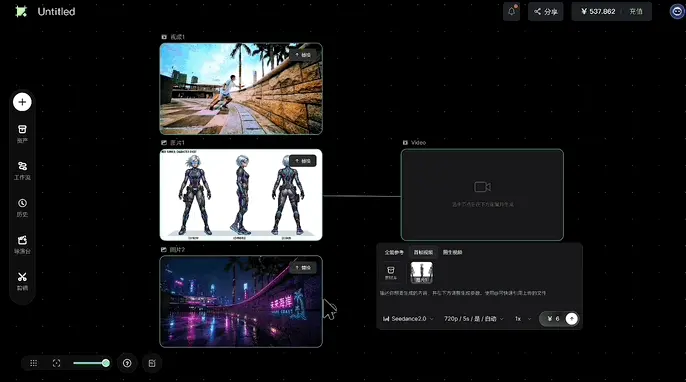This screenshot has width=686, height=382.
Task: Expand the 720p / 5s settings dropdown
Action: 474,319
